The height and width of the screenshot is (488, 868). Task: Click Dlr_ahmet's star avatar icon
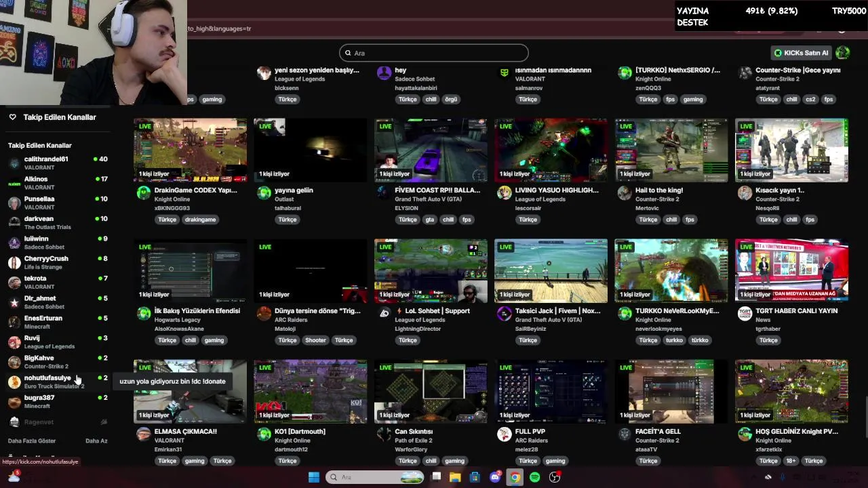[x=14, y=302]
